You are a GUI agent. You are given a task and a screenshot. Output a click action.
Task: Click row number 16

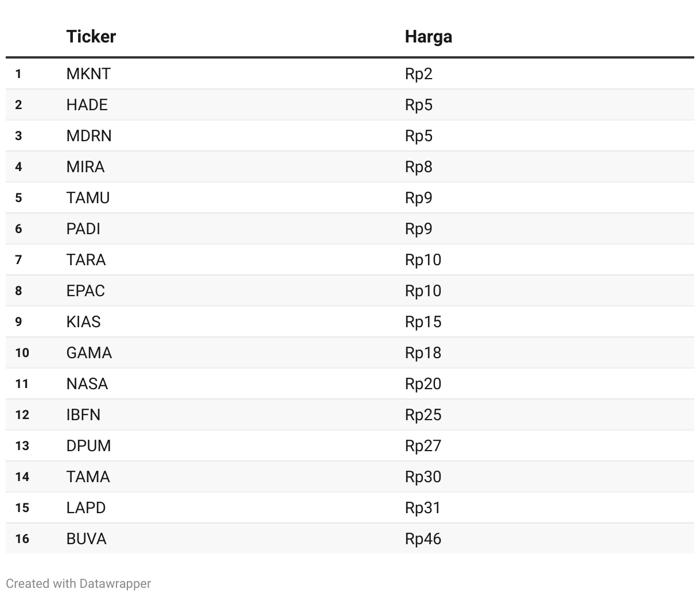click(x=22, y=539)
